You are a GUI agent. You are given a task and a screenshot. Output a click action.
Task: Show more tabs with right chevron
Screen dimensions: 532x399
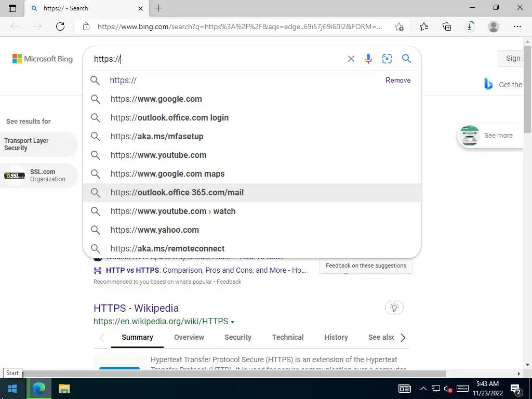pos(403,338)
